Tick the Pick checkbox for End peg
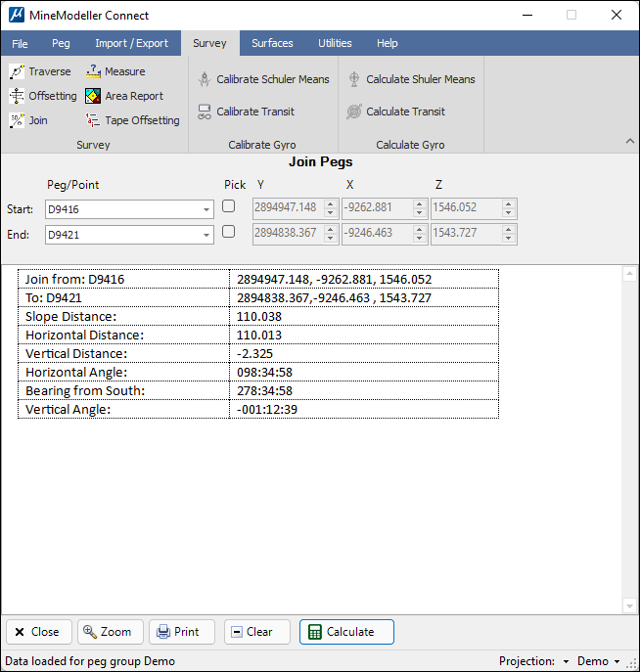This screenshot has height=672, width=640. (229, 232)
